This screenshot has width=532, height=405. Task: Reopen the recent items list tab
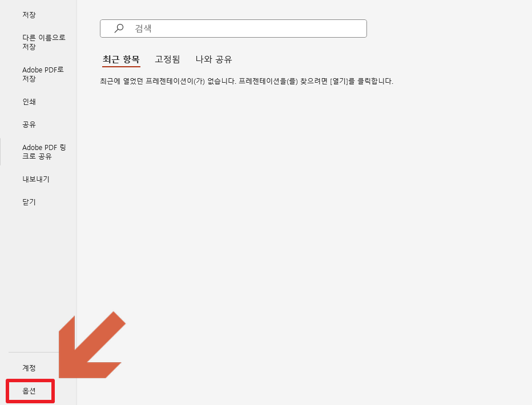pyautogui.click(x=122, y=59)
